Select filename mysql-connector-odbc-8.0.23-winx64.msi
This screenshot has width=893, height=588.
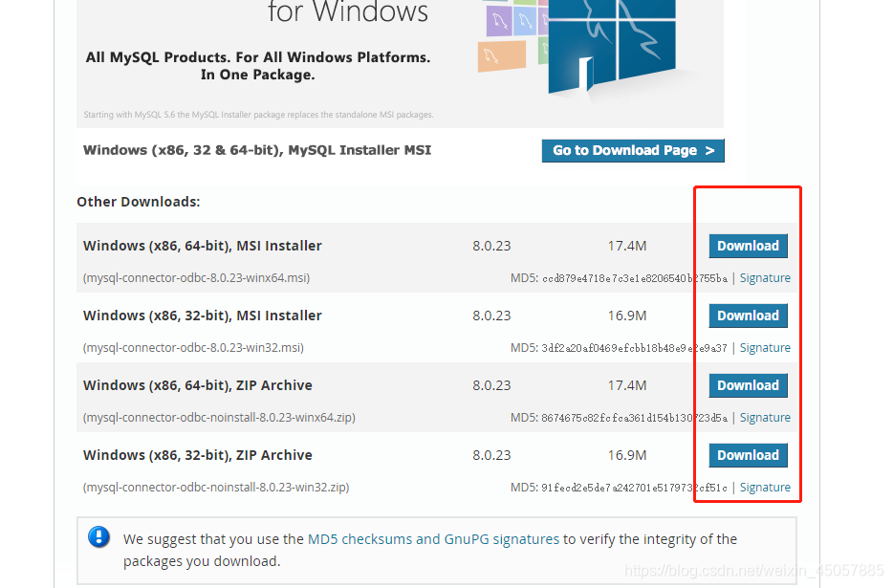(x=197, y=278)
